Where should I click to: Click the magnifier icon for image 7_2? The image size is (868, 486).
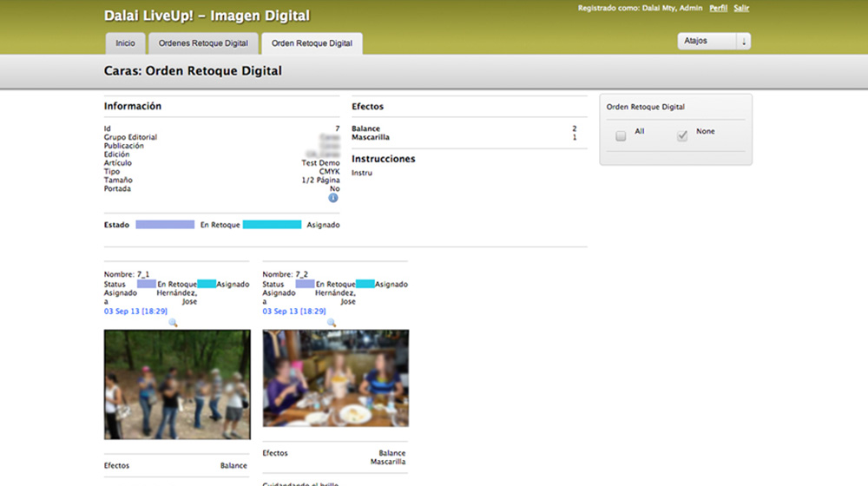coord(332,323)
